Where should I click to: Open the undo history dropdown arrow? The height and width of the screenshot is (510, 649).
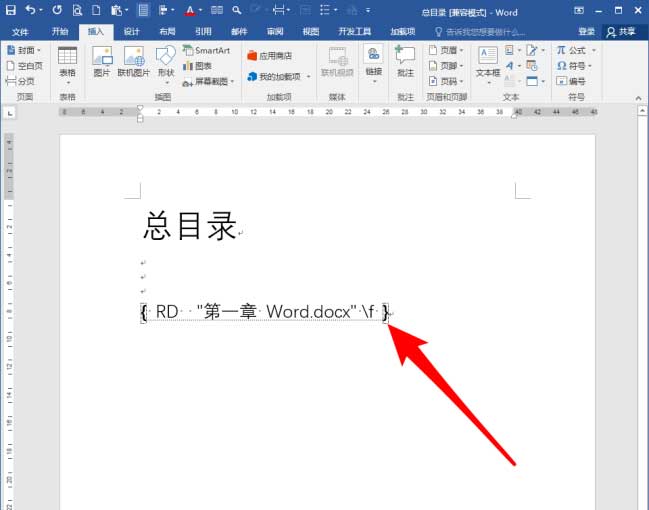[41, 10]
